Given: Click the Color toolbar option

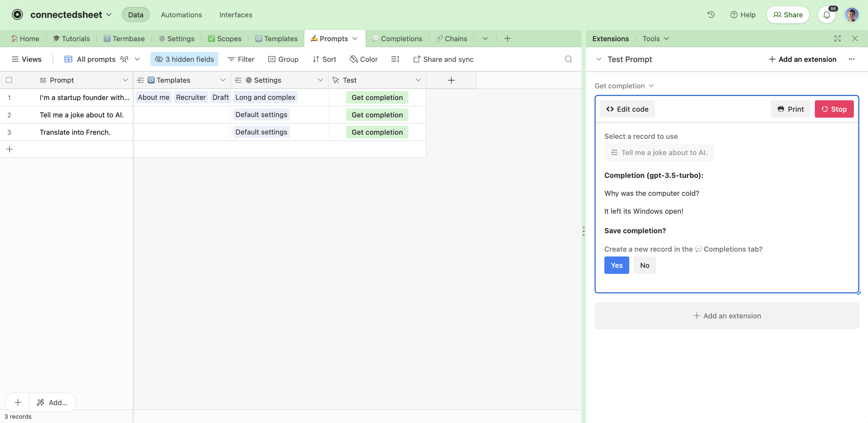Looking at the screenshot, I should [364, 59].
